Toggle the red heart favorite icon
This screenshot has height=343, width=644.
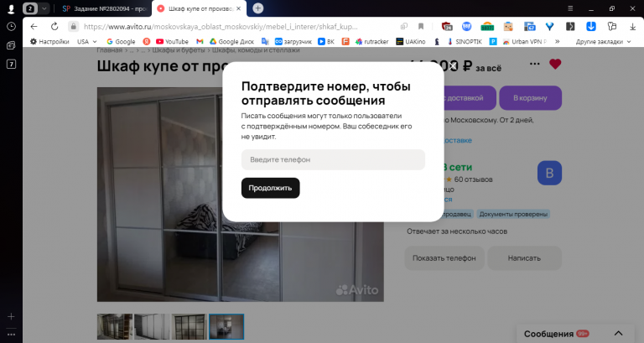point(555,64)
